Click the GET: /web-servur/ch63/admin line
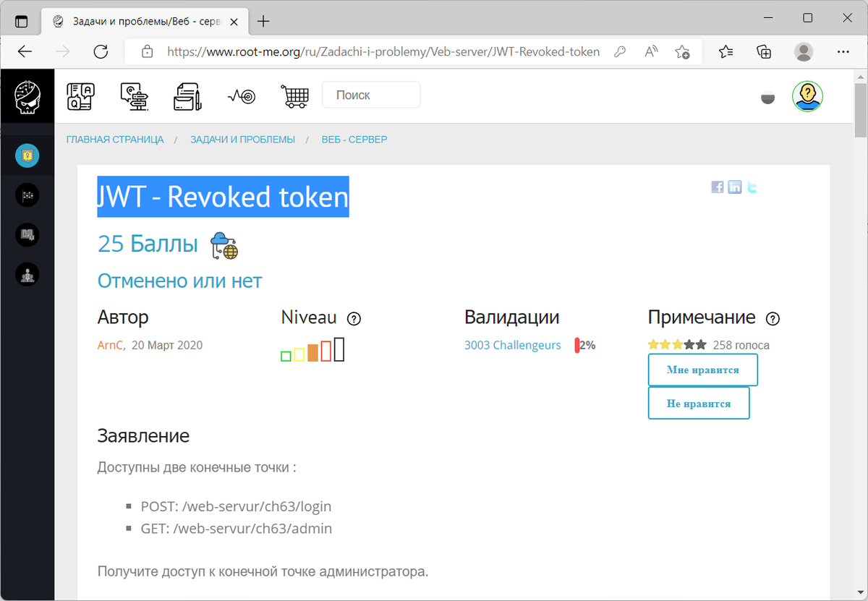The image size is (868, 601). pos(236,529)
